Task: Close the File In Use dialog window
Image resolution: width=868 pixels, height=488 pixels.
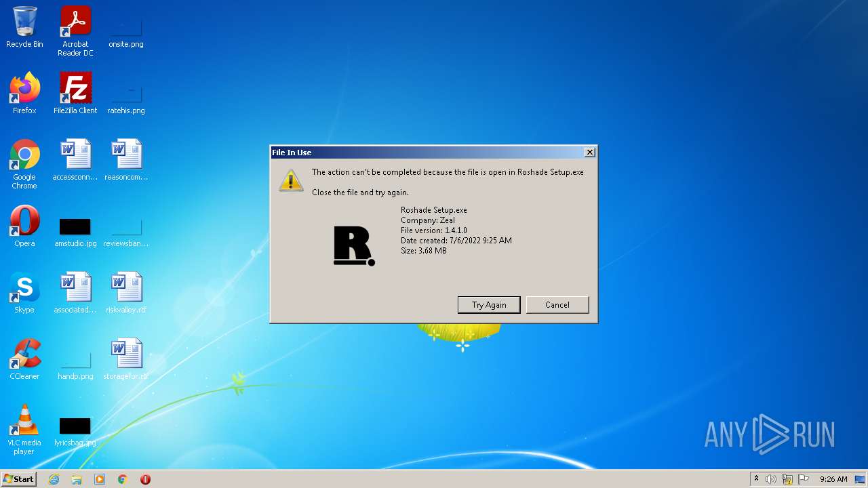Action: click(x=590, y=152)
